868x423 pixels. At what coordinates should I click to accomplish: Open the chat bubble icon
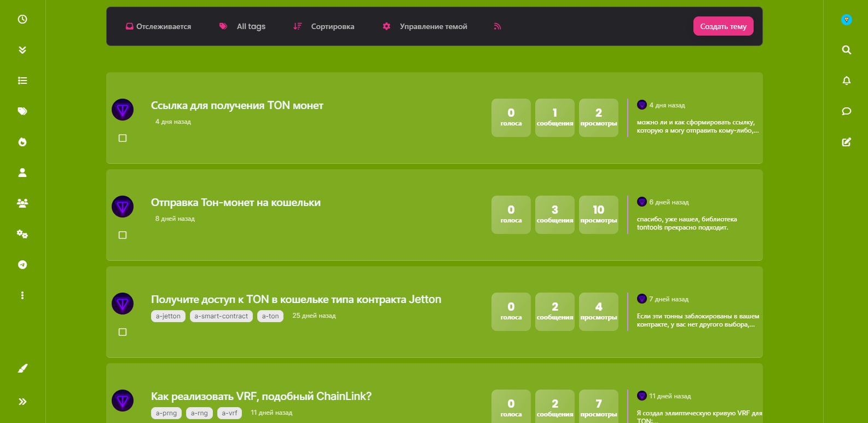(846, 111)
